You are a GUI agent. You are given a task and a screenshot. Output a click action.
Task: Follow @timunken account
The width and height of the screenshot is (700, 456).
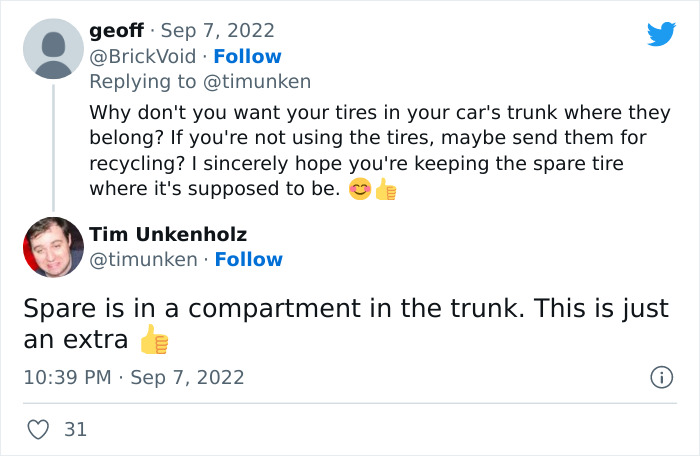pos(248,260)
